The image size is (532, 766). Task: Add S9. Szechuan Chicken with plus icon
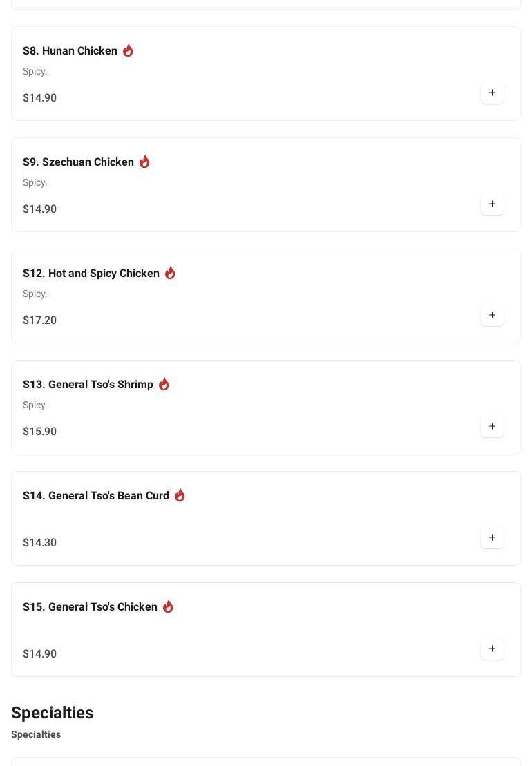tap(492, 204)
